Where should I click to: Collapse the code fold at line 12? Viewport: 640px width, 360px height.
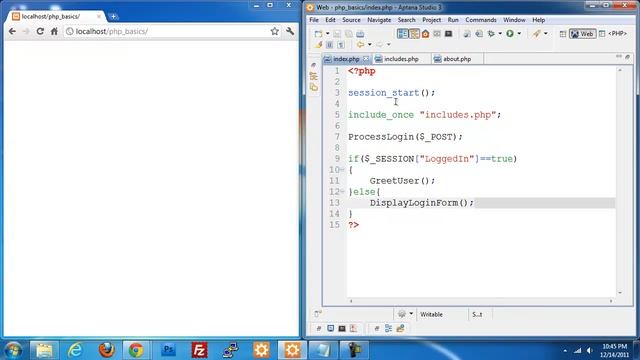coord(342,192)
